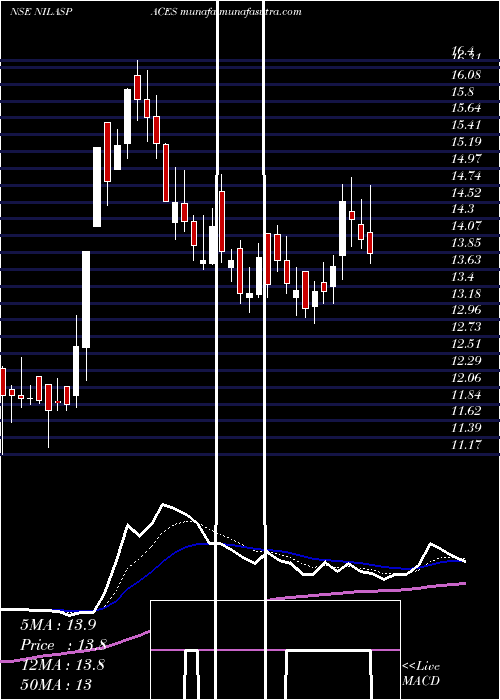Click the 11.17 price axis label
The height and width of the screenshot is (700, 500).
(466, 445)
